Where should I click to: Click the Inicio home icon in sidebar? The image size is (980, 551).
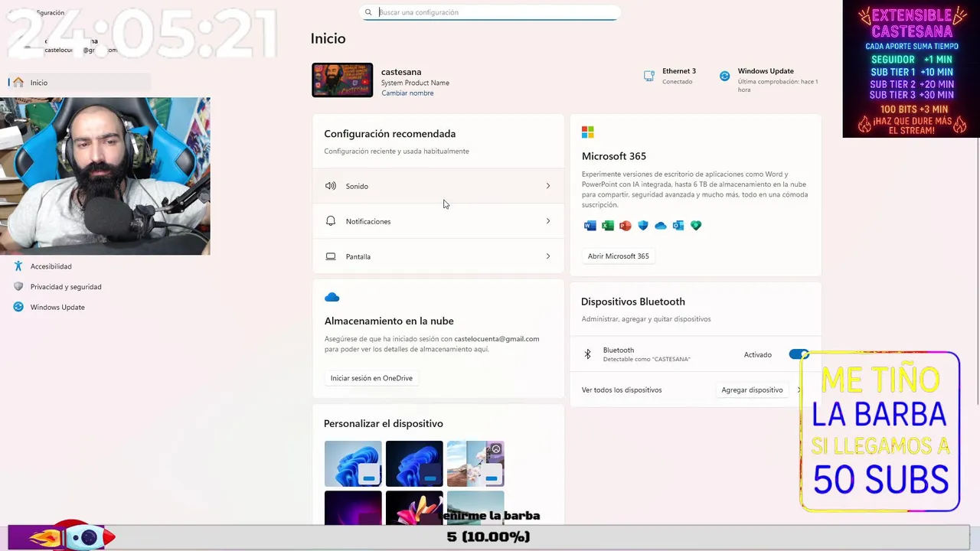tap(18, 83)
